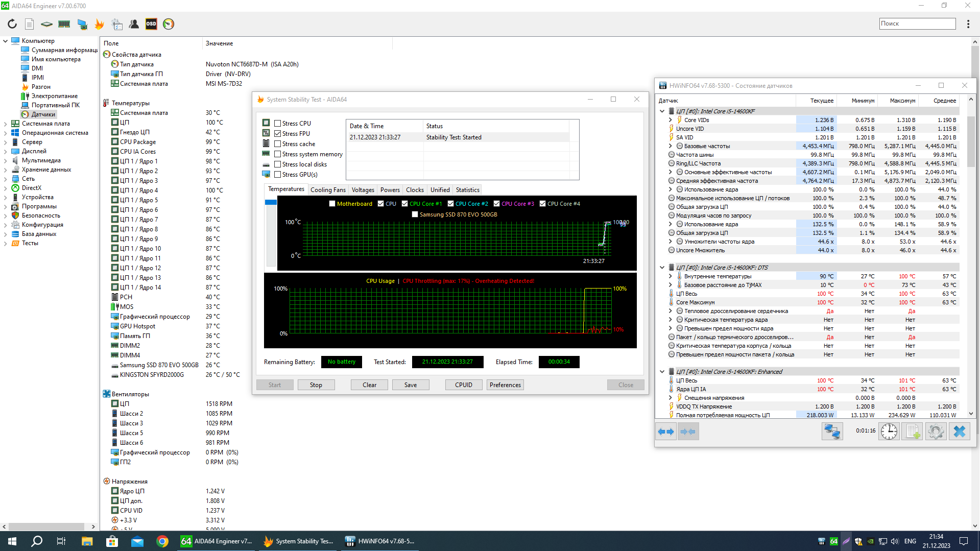Image resolution: width=980 pixels, height=551 pixels.
Task: Open Microsoft Store from taskbar
Action: [x=112, y=541]
